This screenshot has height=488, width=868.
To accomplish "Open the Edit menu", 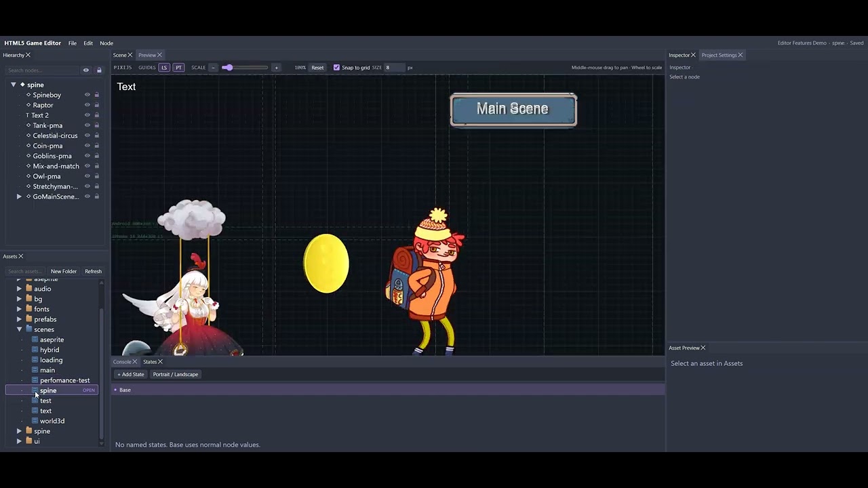I will point(88,43).
